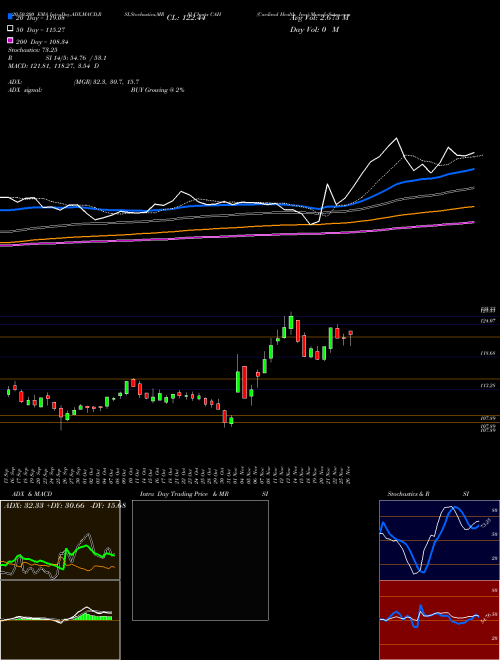Screen dimensions: 500x660
Task: Open the ADX indicator chart panel
Action: coord(60,540)
